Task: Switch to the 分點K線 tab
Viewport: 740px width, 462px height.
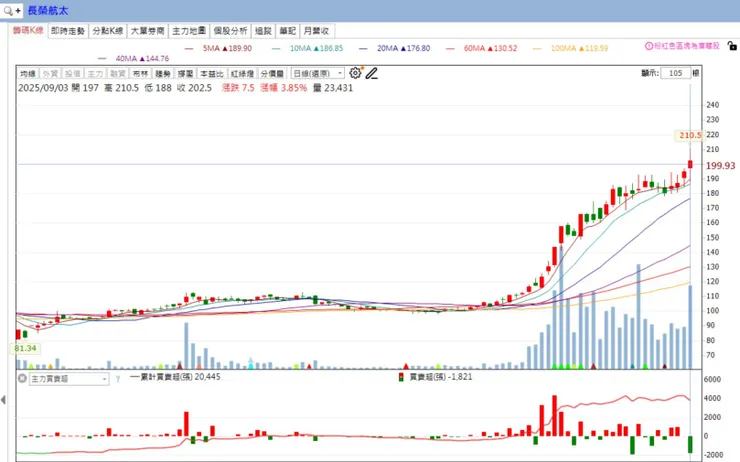Action: (x=108, y=31)
